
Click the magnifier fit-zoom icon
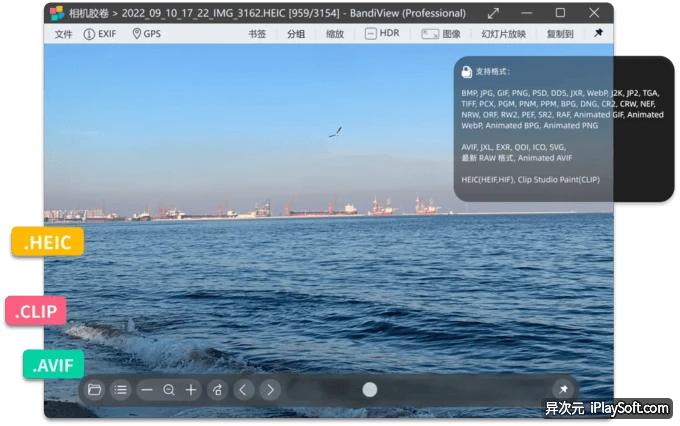tap(169, 390)
